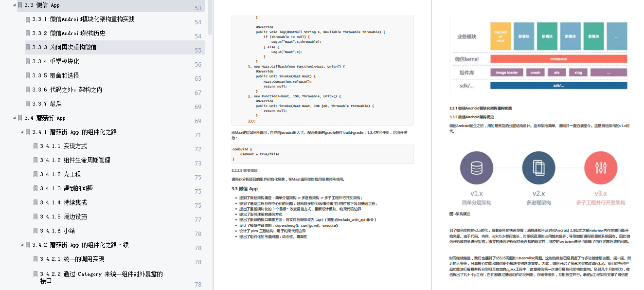Screen dimensions: 644x290
Task: Click page number 56 in the bookmark list
Action: [198, 64]
